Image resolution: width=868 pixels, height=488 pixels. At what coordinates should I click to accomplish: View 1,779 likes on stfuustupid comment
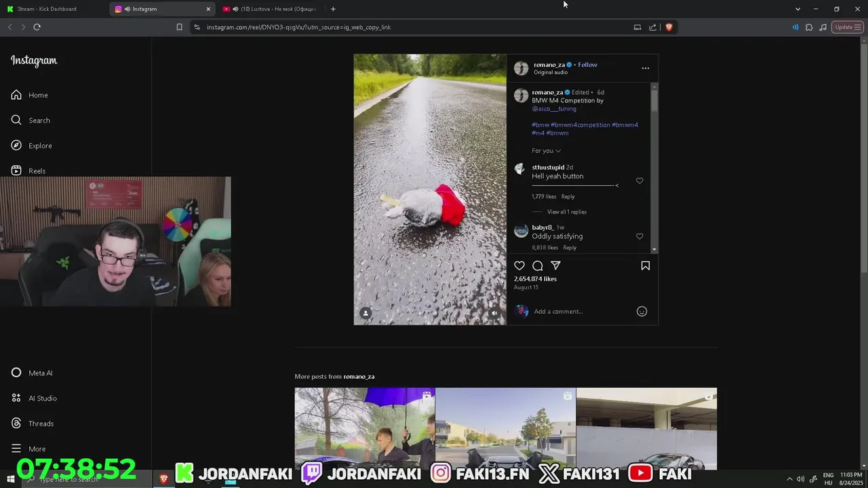coord(544,197)
